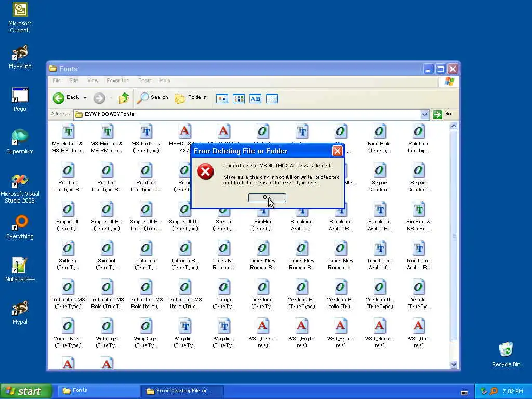Select the MS Outlook TrueType font
This screenshot has width=532, height=399.
tap(146, 138)
